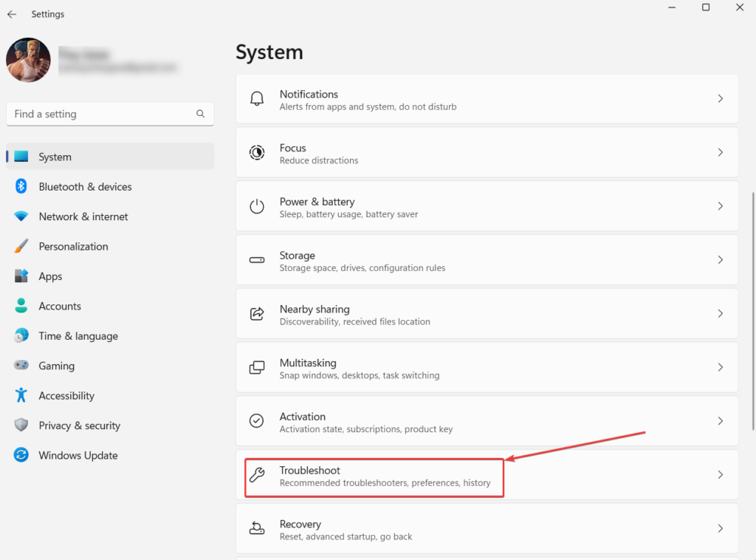This screenshot has width=756, height=560.
Task: Click the Find a setting search box
Action: pos(103,114)
